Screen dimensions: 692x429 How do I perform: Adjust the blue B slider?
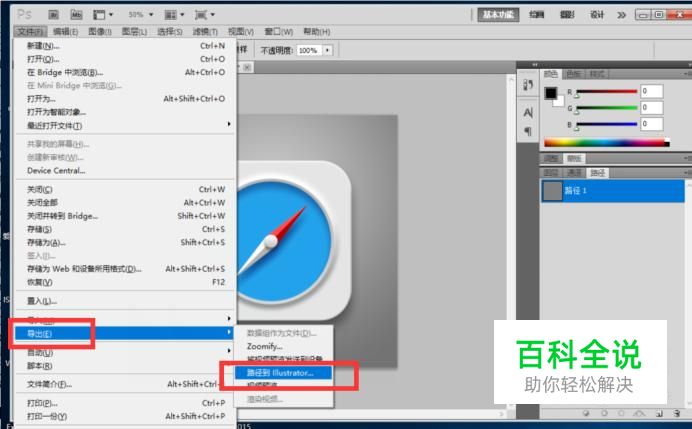coord(607,124)
